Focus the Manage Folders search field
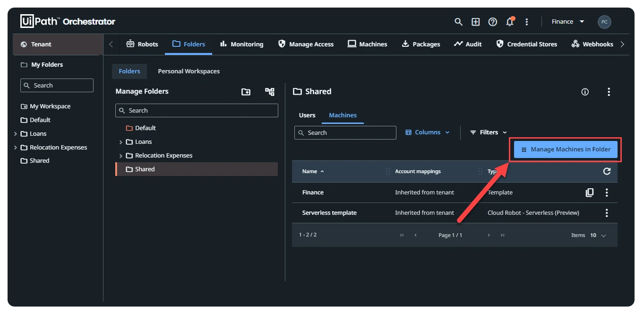 (197, 110)
